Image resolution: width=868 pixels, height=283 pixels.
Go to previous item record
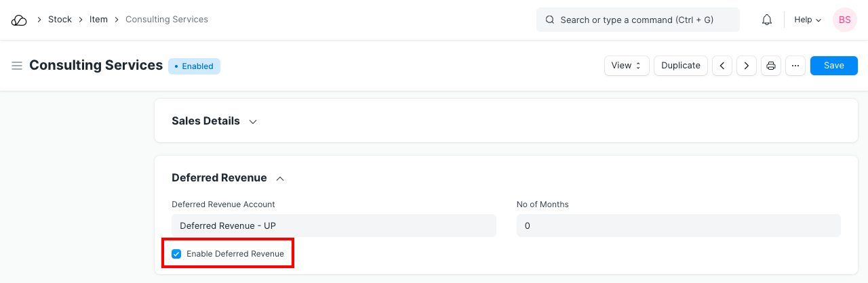722,66
